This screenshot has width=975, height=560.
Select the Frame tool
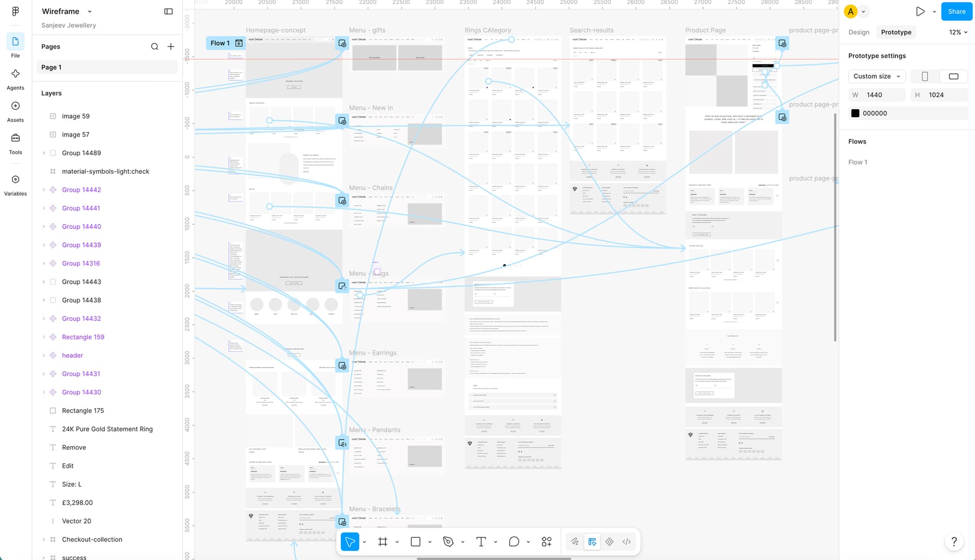click(x=383, y=542)
